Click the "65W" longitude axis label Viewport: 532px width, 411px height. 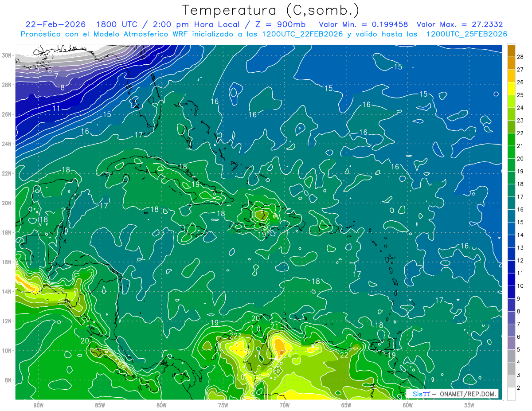[x=346, y=405]
